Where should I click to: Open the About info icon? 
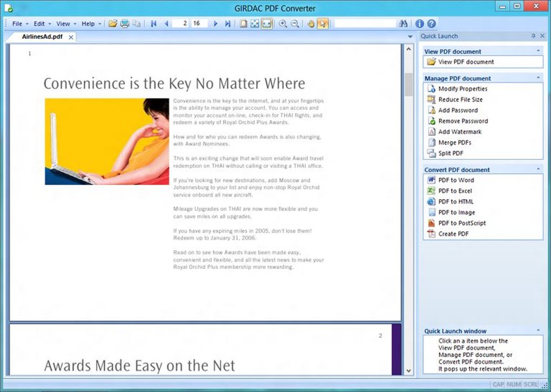pos(420,24)
